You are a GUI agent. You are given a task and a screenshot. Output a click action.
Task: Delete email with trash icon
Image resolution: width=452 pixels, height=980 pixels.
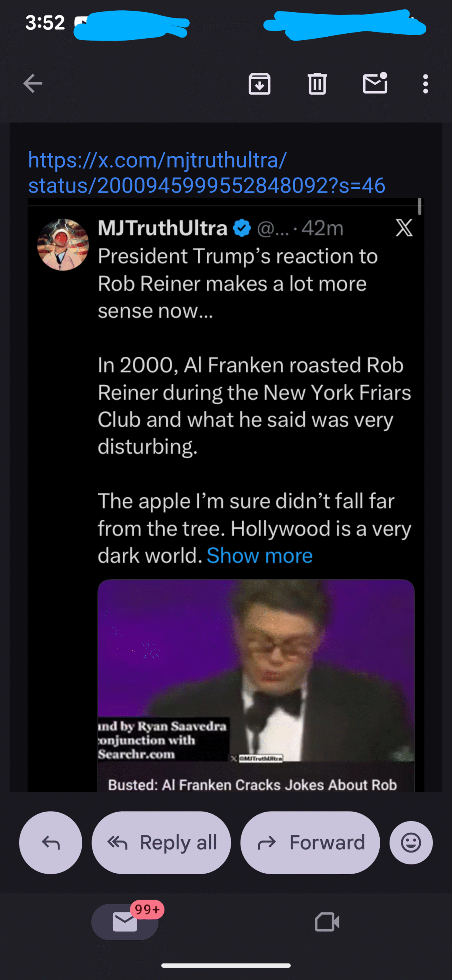click(317, 83)
